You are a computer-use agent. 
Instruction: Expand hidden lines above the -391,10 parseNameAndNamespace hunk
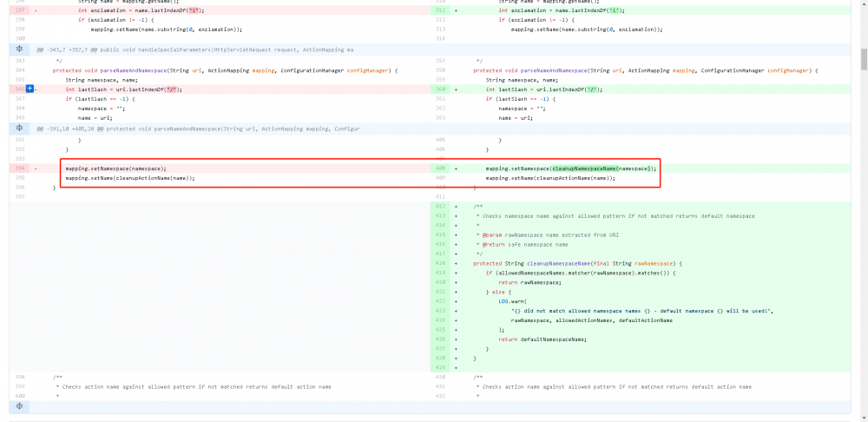[x=19, y=129]
